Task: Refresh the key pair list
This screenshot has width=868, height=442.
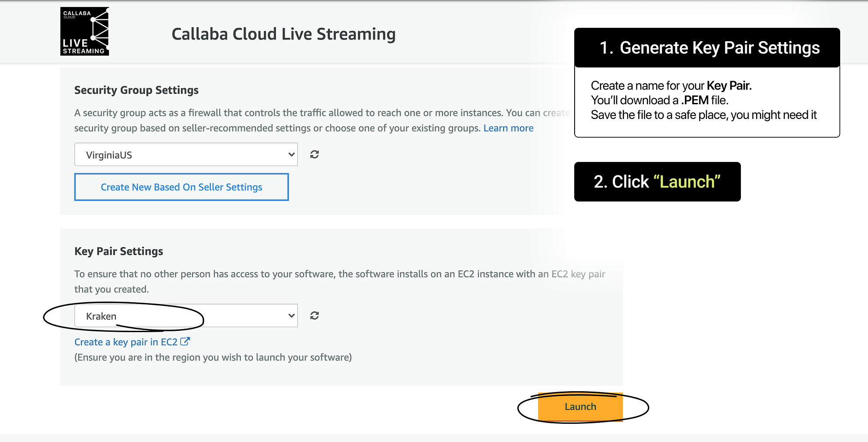Action: [x=315, y=316]
